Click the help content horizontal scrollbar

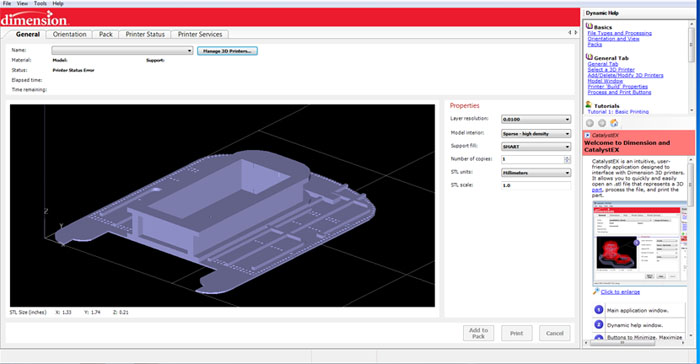tap(635, 343)
